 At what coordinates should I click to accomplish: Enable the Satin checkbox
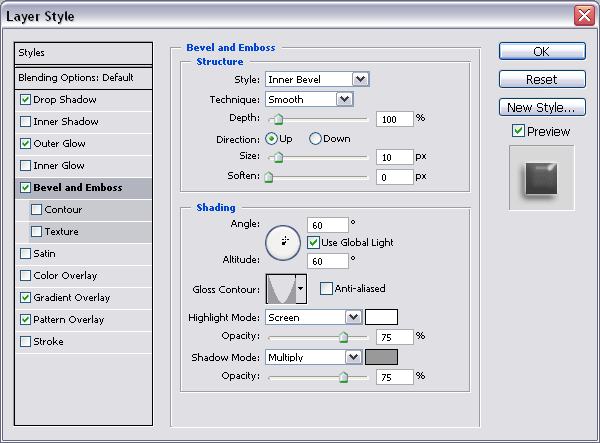point(25,254)
